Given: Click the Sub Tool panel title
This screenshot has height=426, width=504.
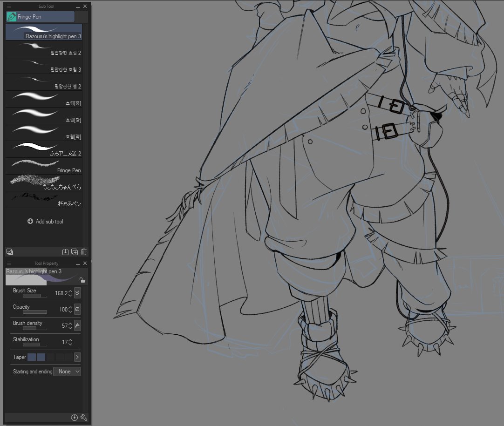Looking at the screenshot, I should 46,6.
